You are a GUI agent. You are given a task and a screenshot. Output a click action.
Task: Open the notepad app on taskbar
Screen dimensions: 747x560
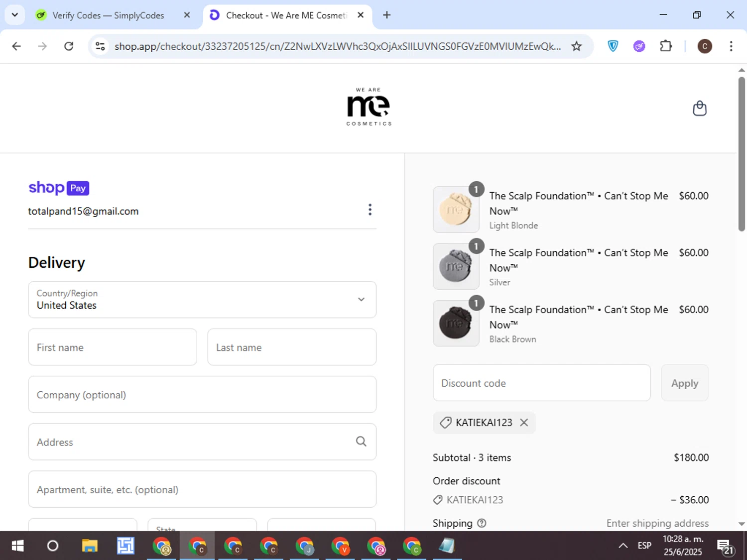(447, 546)
